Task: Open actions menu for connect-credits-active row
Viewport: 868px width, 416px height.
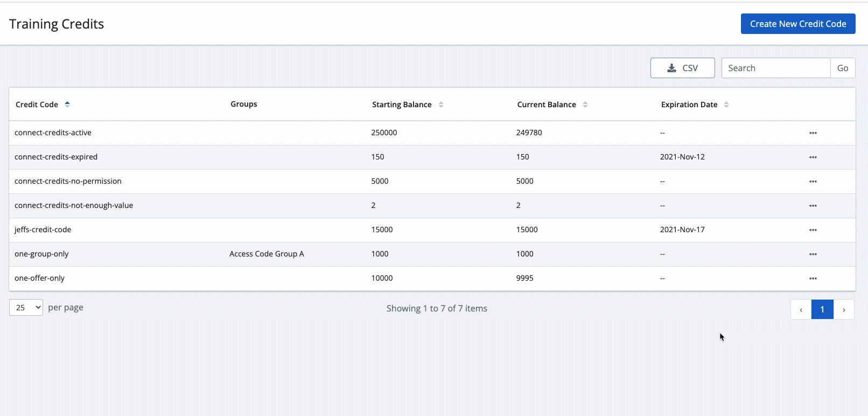Action: [x=813, y=133]
